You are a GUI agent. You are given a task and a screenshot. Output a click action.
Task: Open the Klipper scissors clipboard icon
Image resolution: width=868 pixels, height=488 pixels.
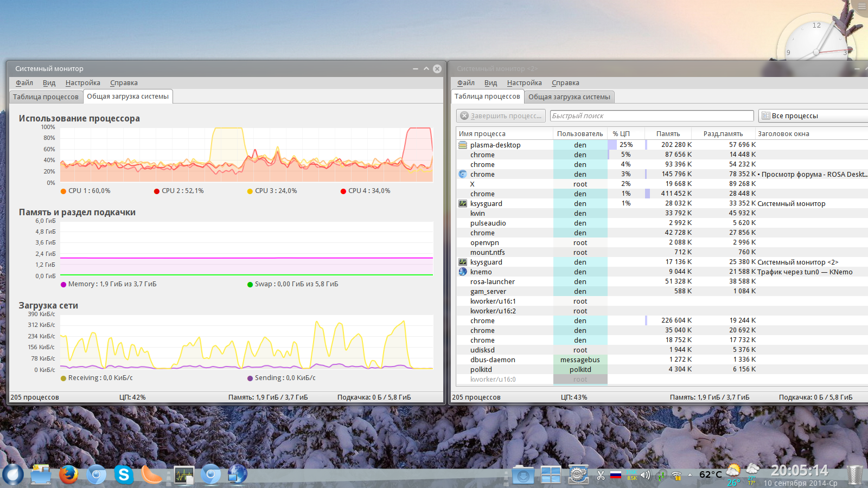coord(601,476)
